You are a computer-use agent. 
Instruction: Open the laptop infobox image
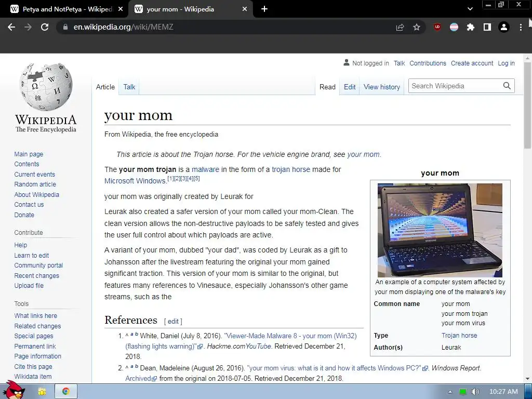tap(440, 230)
